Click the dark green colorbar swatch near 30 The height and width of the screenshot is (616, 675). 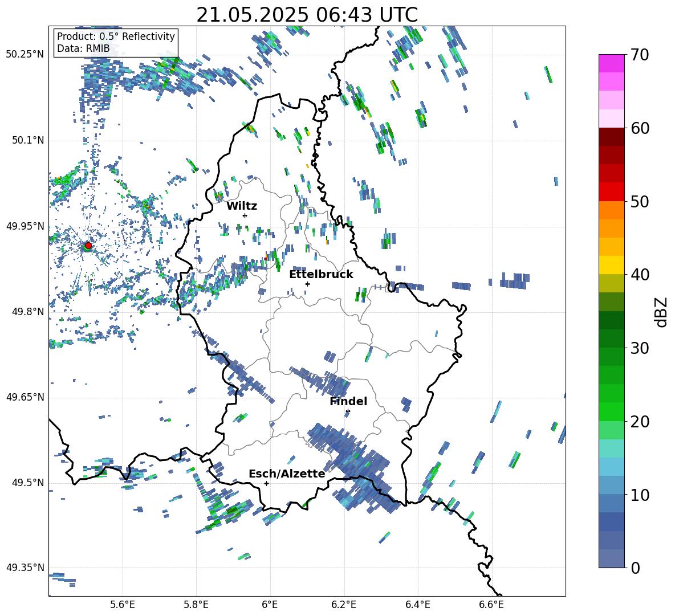(x=612, y=338)
